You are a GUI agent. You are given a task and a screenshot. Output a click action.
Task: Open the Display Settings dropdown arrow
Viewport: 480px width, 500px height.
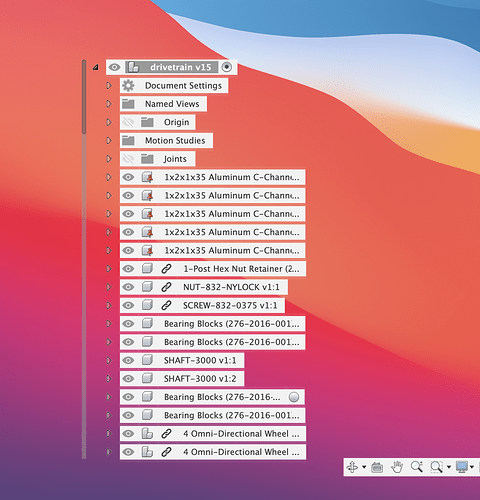pyautogui.click(x=472, y=467)
